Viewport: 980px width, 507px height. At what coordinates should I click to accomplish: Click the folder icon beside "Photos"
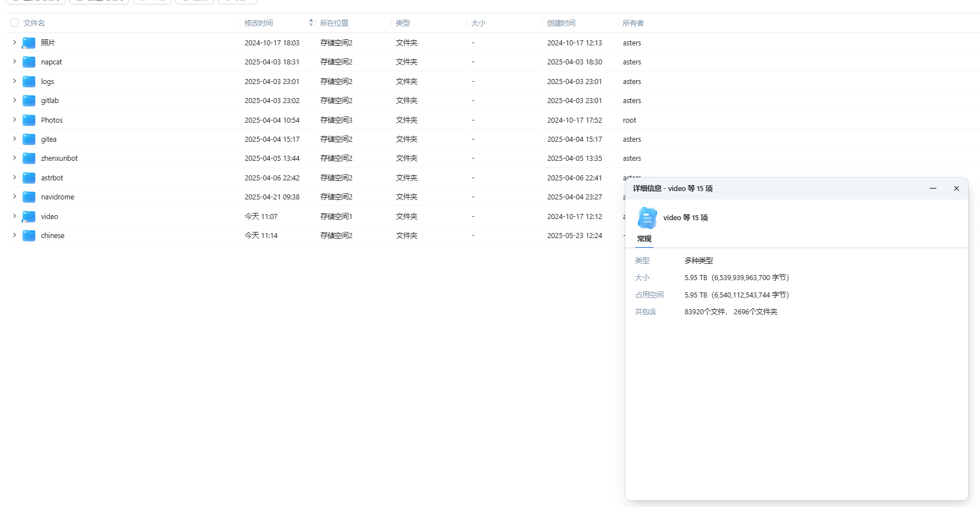pos(29,120)
